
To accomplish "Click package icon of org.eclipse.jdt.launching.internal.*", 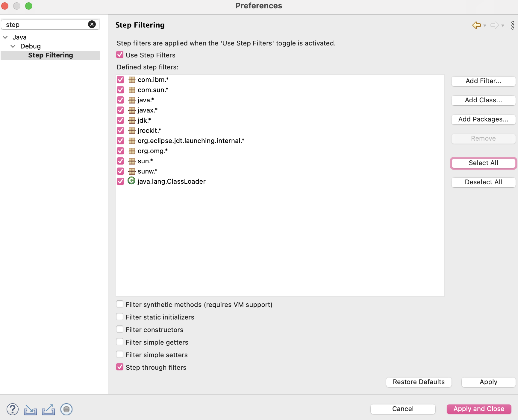I will click(x=132, y=141).
